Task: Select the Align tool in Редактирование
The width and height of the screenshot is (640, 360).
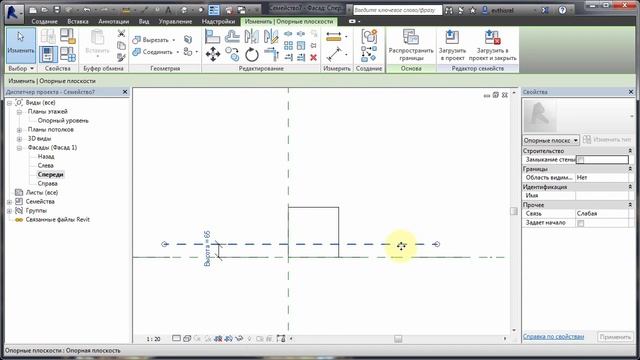Action: (212, 37)
